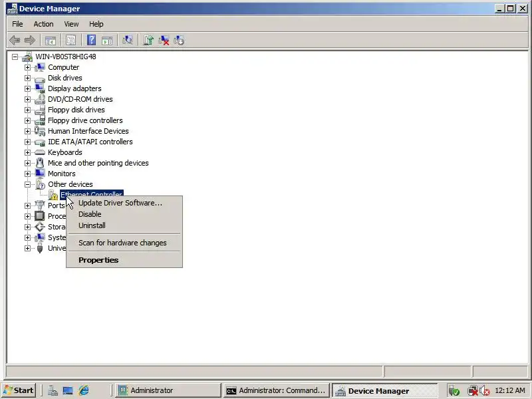This screenshot has width=532, height=399.
Task: Click the Forward arrow toolbar icon
Action: [x=30, y=41]
